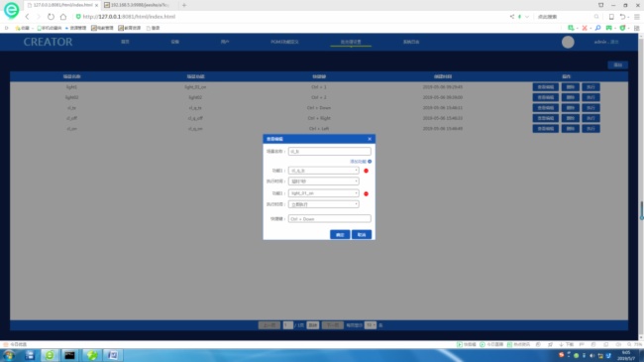Click the Ctrl + Down shortcut field

pos(329,219)
